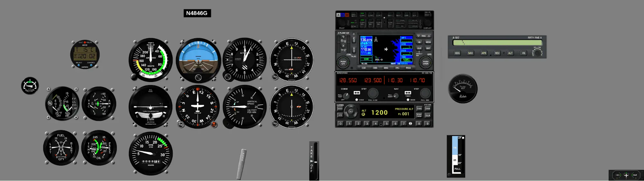Click the COM 1/2 split button
This screenshot has width=644, height=181.
pos(390,23)
